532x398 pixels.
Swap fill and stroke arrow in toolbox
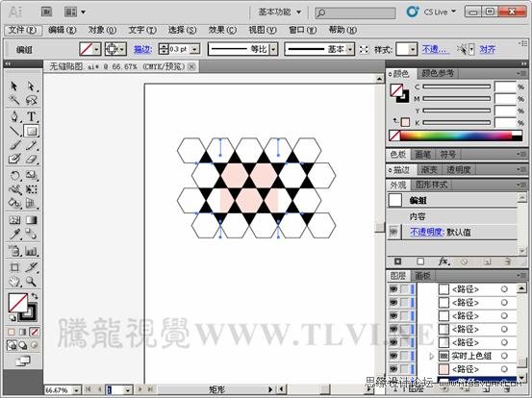coord(35,296)
